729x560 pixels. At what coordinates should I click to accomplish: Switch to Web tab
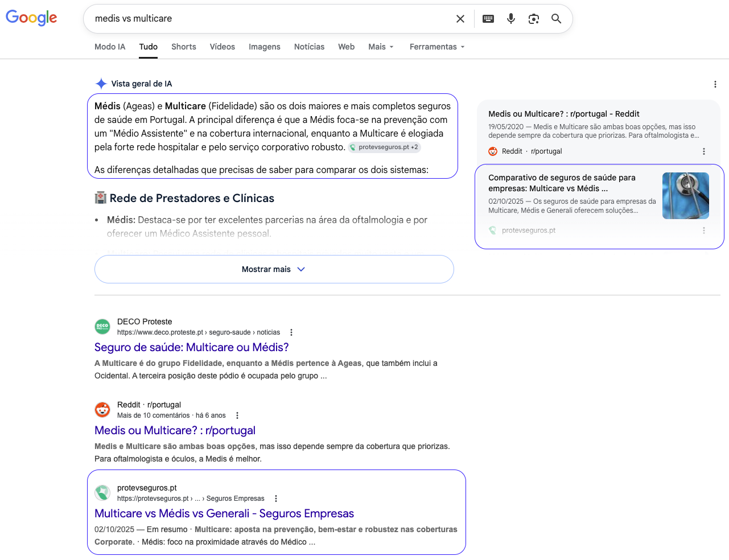[x=347, y=47]
